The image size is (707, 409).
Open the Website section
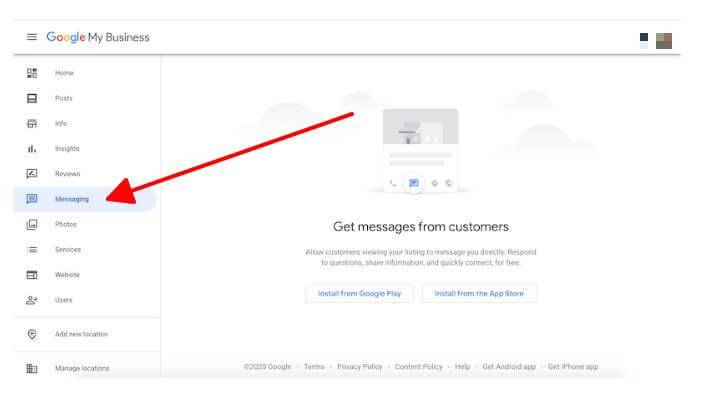coord(67,275)
